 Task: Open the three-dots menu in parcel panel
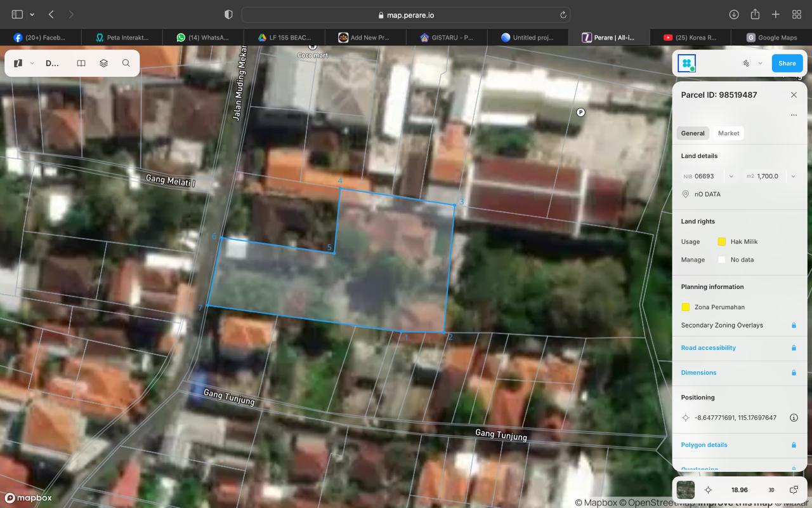[x=793, y=115]
